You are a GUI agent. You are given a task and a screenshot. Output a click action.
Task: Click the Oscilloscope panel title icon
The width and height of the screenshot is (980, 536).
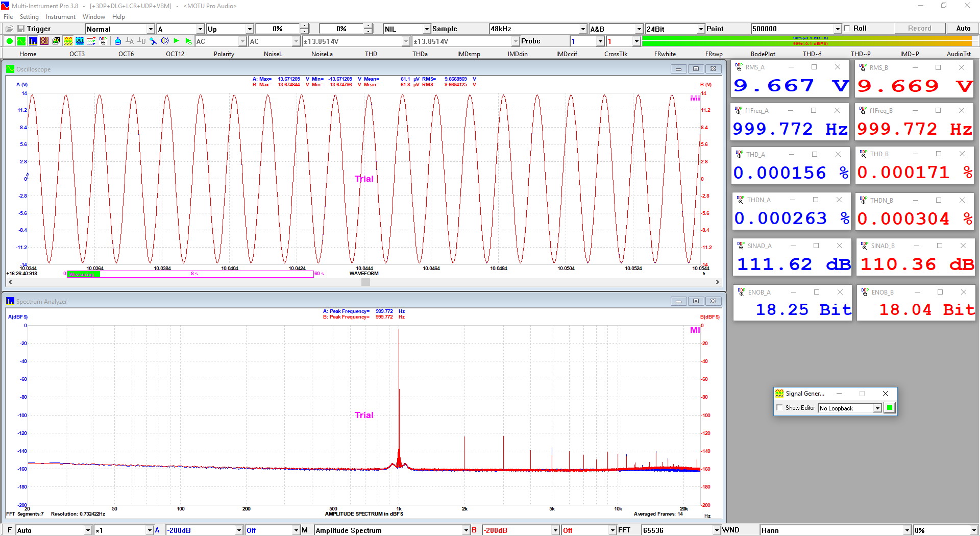tap(10, 69)
